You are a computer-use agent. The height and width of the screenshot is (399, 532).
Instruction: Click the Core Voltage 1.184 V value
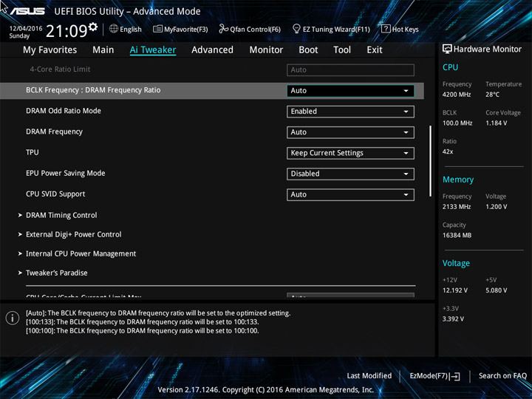coord(496,123)
